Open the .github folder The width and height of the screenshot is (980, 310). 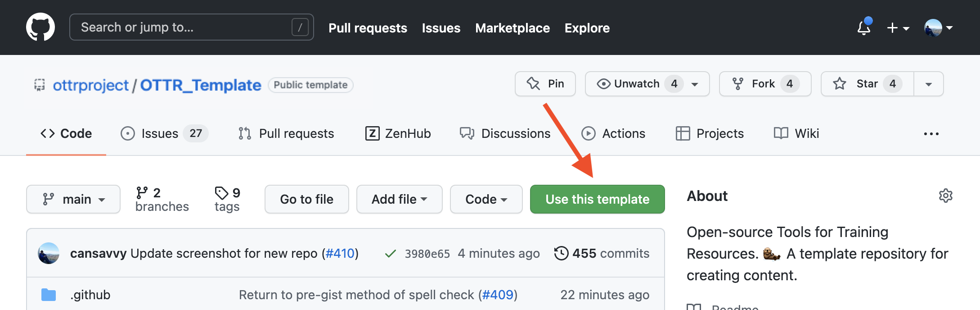[x=90, y=295]
